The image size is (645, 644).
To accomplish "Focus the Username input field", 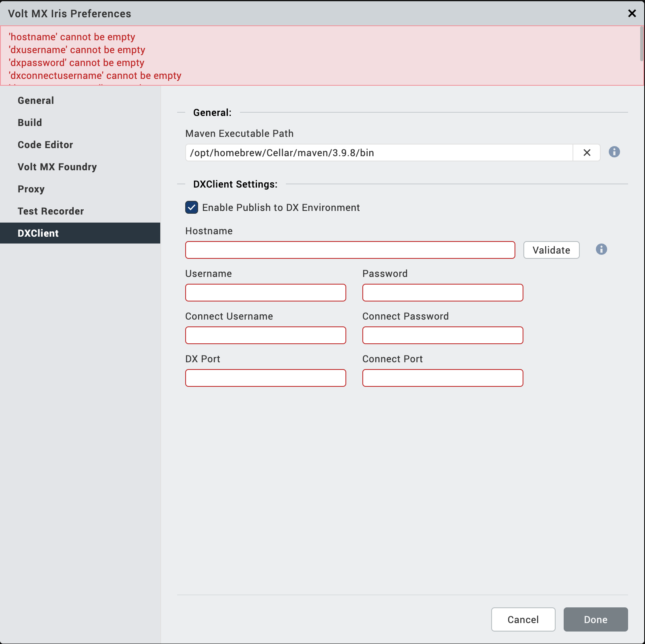I will click(265, 293).
